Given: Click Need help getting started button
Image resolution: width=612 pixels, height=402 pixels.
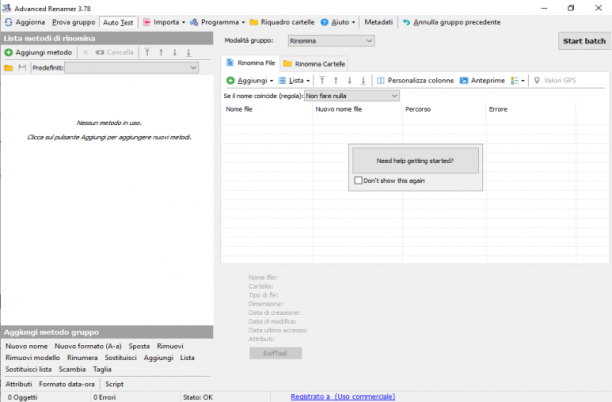Looking at the screenshot, I should point(415,160).
